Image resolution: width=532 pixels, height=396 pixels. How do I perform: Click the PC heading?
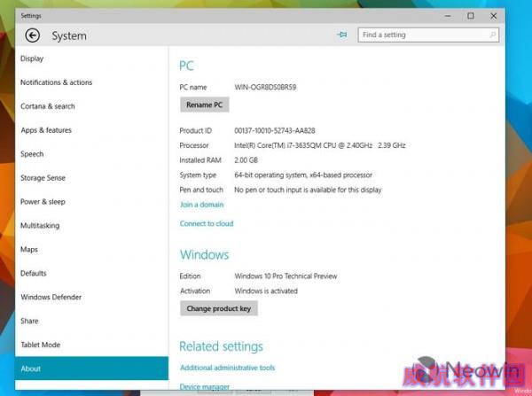point(186,66)
